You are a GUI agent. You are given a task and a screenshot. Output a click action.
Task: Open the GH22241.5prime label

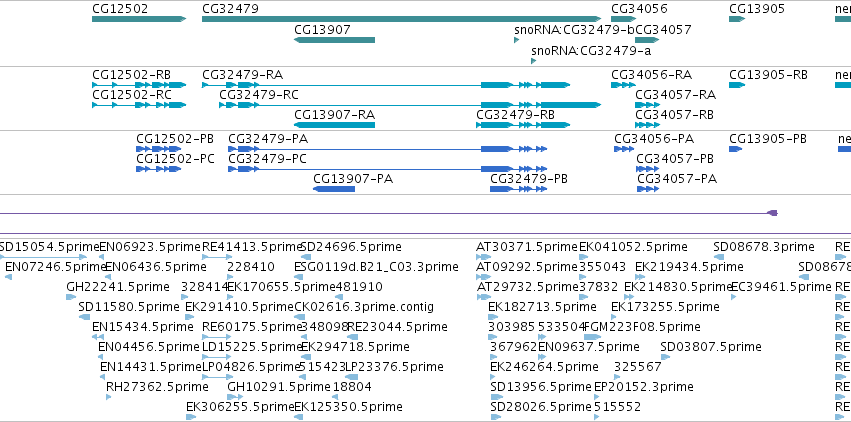pyautogui.click(x=118, y=286)
